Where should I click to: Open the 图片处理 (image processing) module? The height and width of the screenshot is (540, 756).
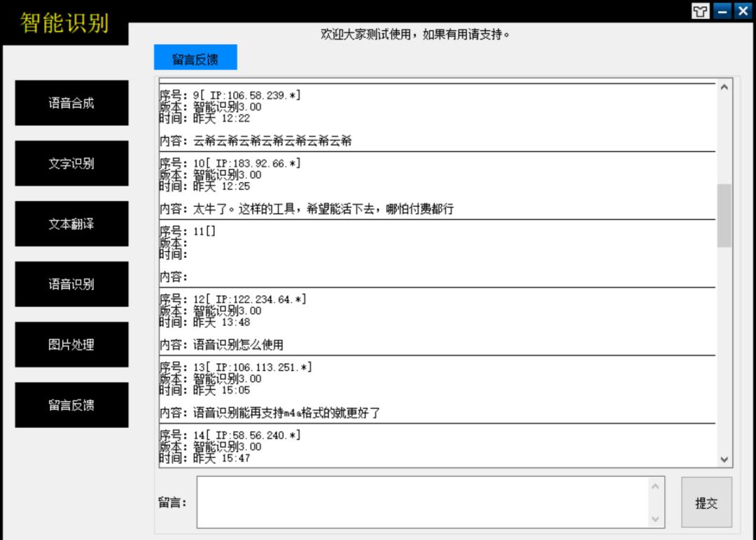[71, 344]
